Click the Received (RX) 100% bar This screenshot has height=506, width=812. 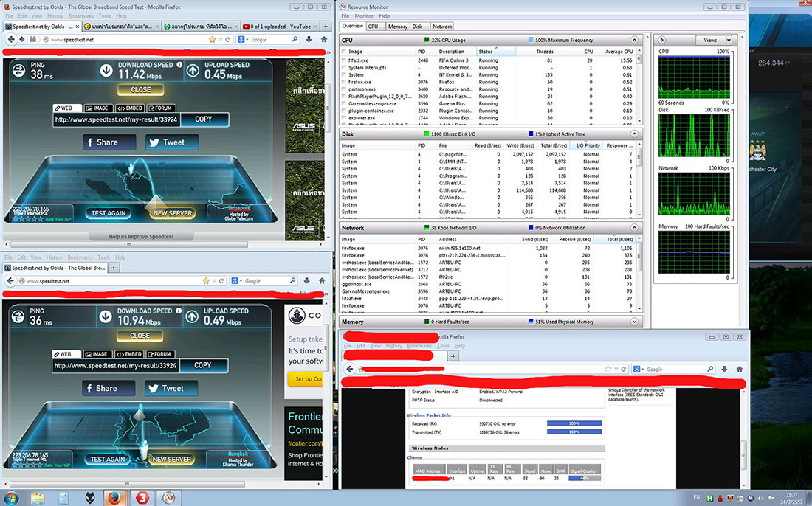[574, 423]
